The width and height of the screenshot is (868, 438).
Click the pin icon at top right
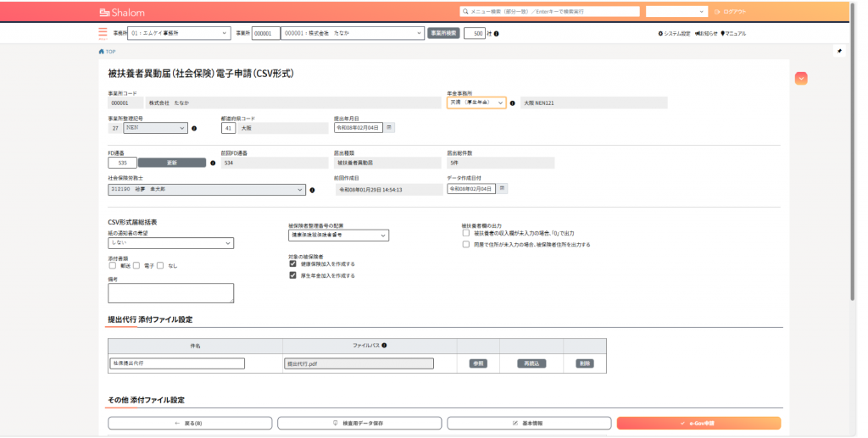point(839,51)
